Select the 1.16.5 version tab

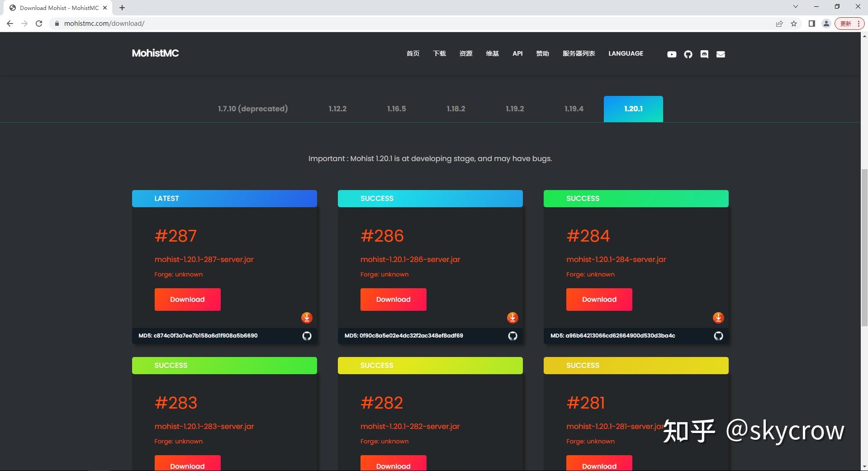(397, 109)
